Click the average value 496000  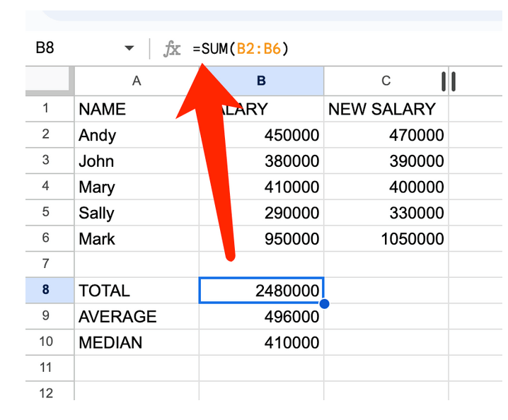261,317
